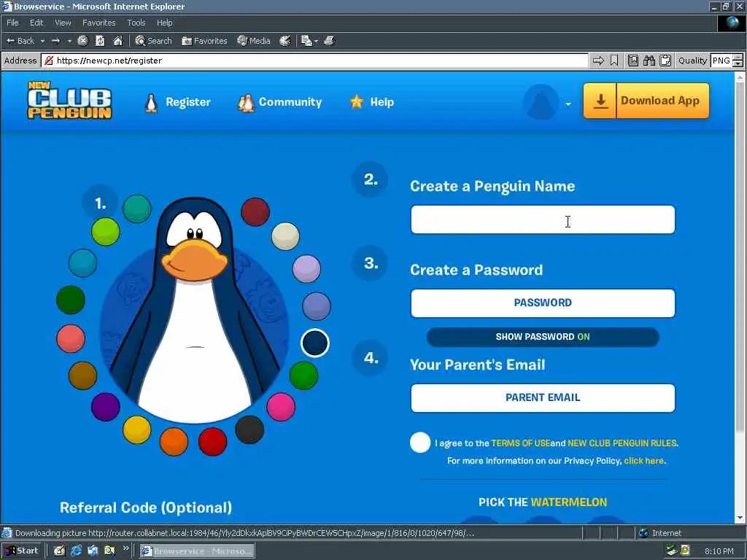Click the PASSWORD input field
747x560 pixels.
point(543,303)
